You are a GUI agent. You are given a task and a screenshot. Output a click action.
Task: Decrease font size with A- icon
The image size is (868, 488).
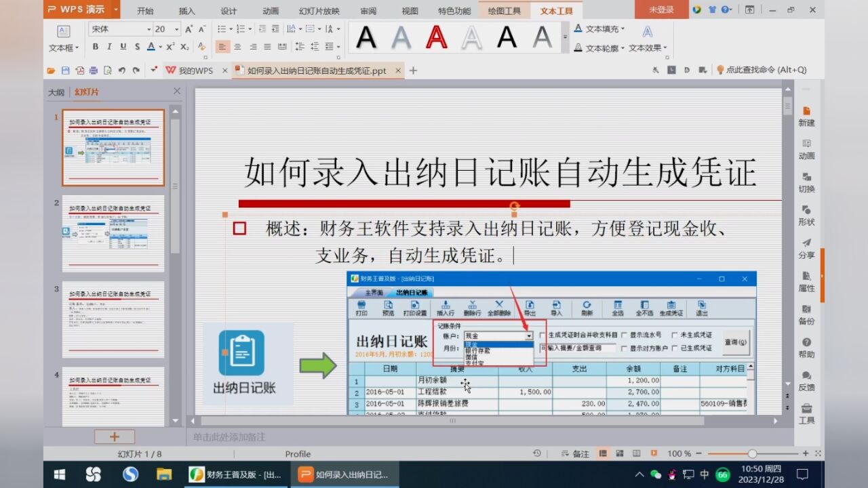203,29
